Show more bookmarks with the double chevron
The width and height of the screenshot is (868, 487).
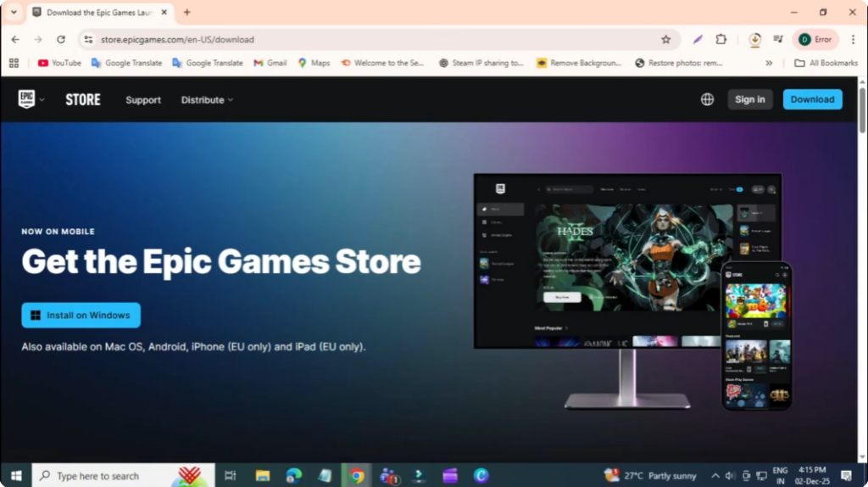[769, 63]
